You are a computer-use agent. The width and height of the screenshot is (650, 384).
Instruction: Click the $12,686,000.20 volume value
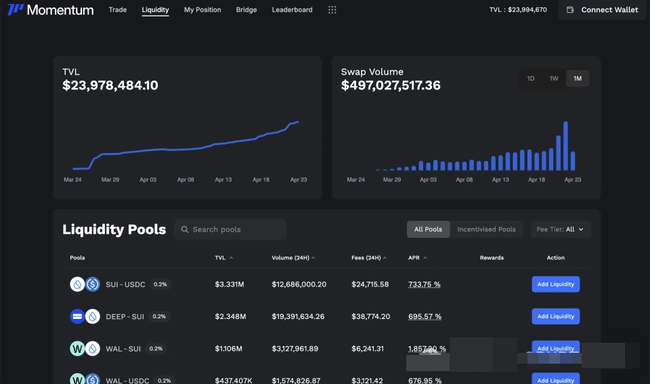(299, 284)
